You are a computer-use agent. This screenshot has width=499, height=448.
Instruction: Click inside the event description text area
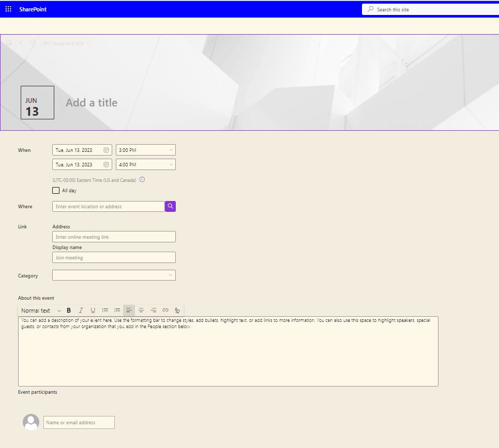point(228,351)
